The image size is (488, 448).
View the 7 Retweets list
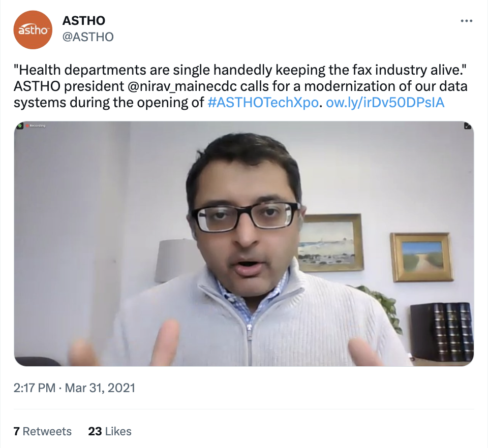43,431
